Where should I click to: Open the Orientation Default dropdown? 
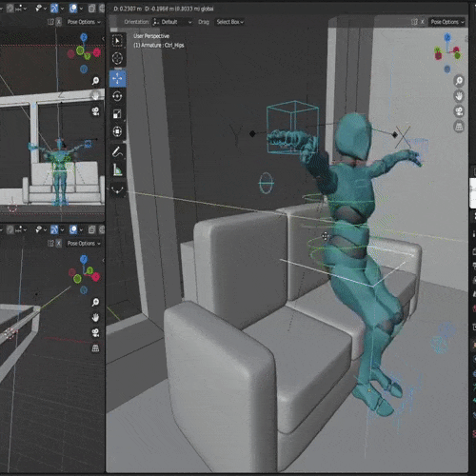tap(172, 22)
